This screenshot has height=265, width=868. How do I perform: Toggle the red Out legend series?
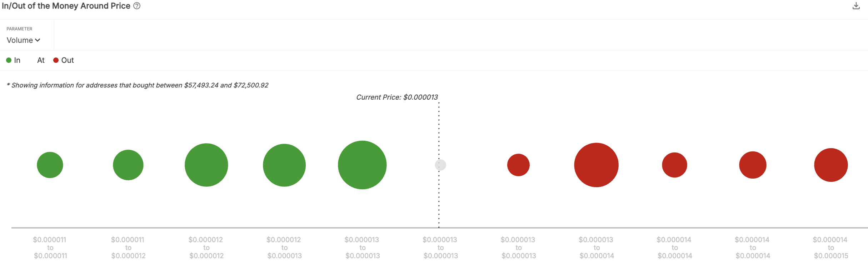coord(64,60)
